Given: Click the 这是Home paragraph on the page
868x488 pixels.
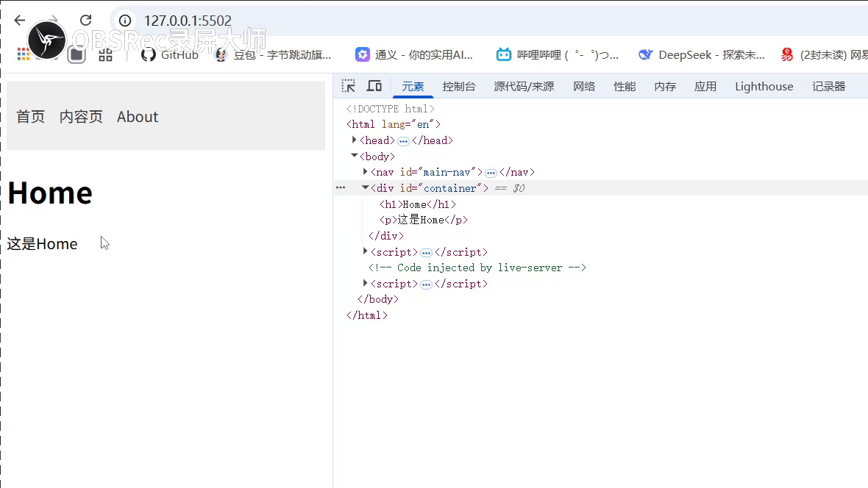Looking at the screenshot, I should 42,244.
